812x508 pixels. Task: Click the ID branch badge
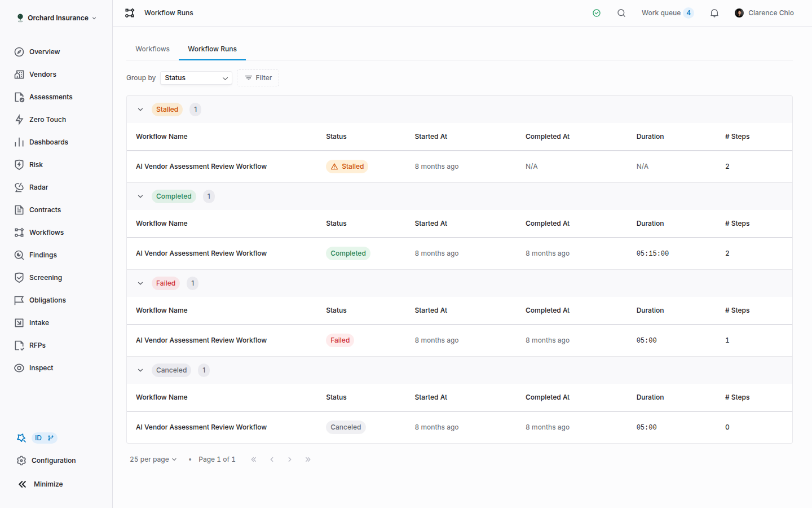click(44, 438)
